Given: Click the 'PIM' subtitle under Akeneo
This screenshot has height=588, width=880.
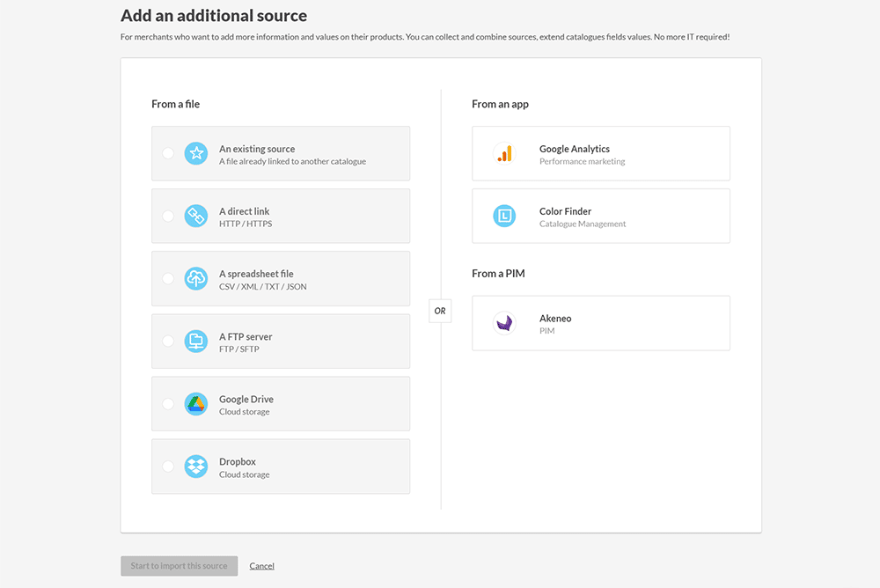Looking at the screenshot, I should (546, 331).
